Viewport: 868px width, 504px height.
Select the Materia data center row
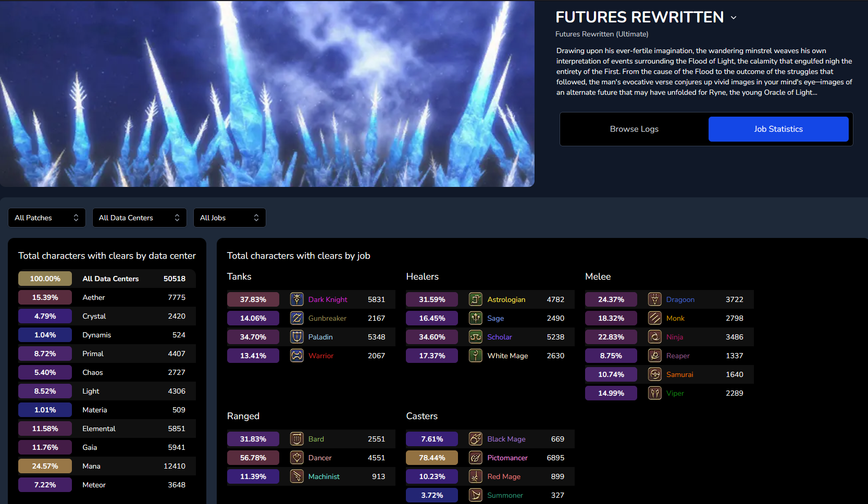pyautogui.click(x=107, y=410)
